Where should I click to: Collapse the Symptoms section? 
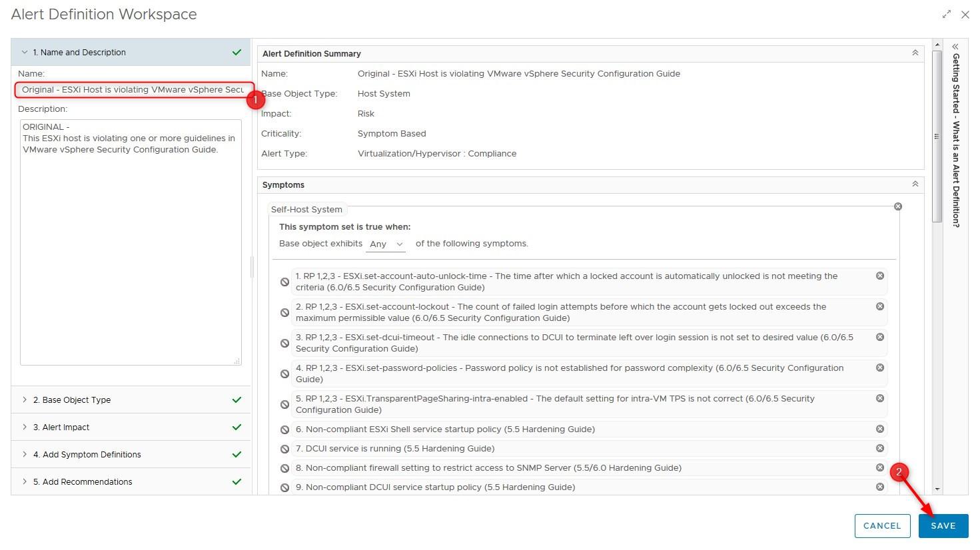click(x=915, y=184)
